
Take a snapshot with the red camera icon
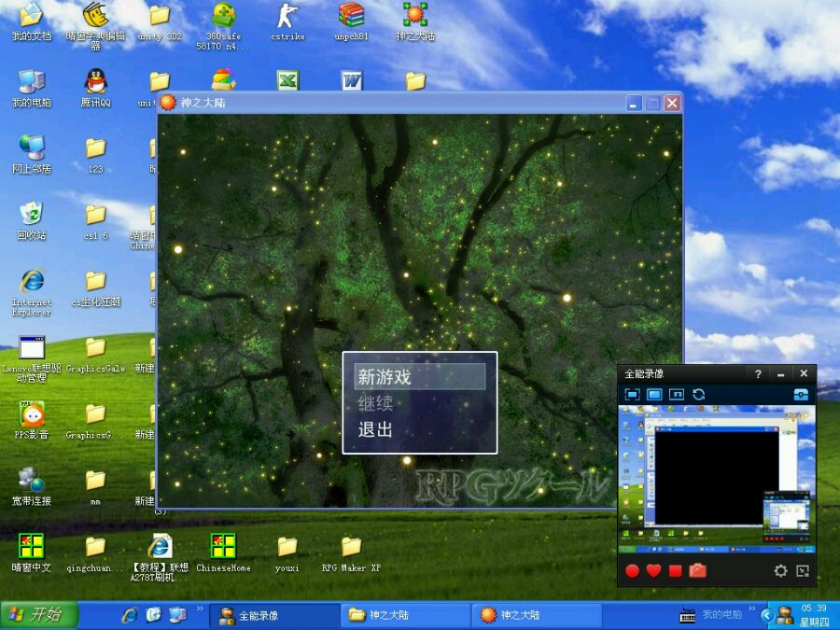pos(697,571)
